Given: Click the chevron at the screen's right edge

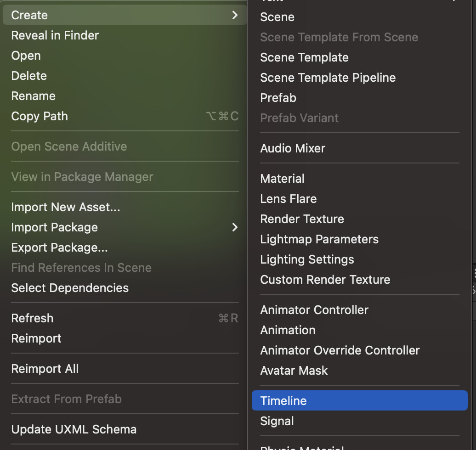Looking at the screenshot, I should tap(473, 291).
